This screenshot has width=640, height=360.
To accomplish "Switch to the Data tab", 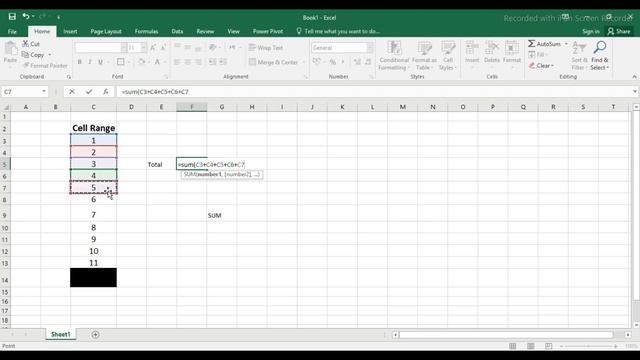I will 177,31.
